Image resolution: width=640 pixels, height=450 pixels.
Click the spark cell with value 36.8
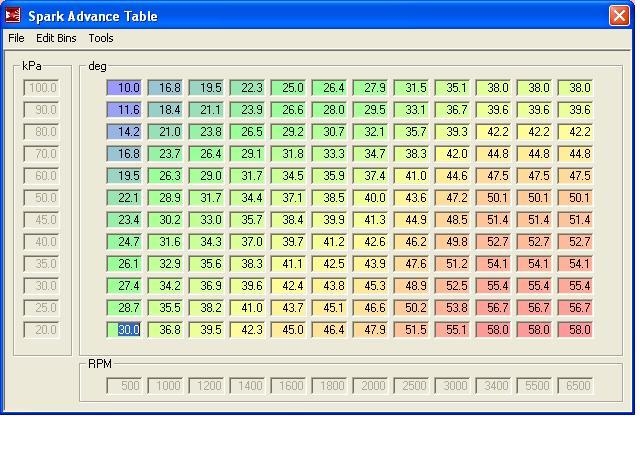click(166, 330)
